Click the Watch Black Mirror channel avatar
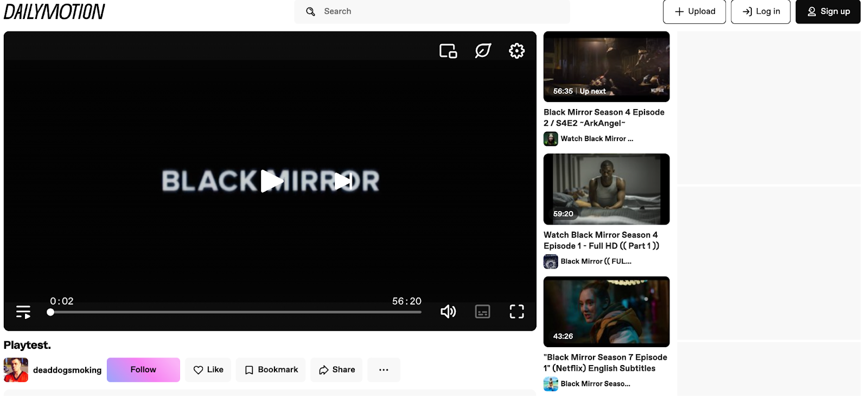The width and height of the screenshot is (868, 396). click(551, 139)
